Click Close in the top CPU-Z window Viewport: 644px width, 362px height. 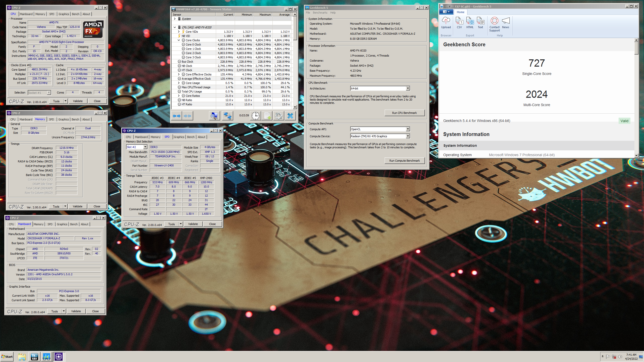[97, 101]
